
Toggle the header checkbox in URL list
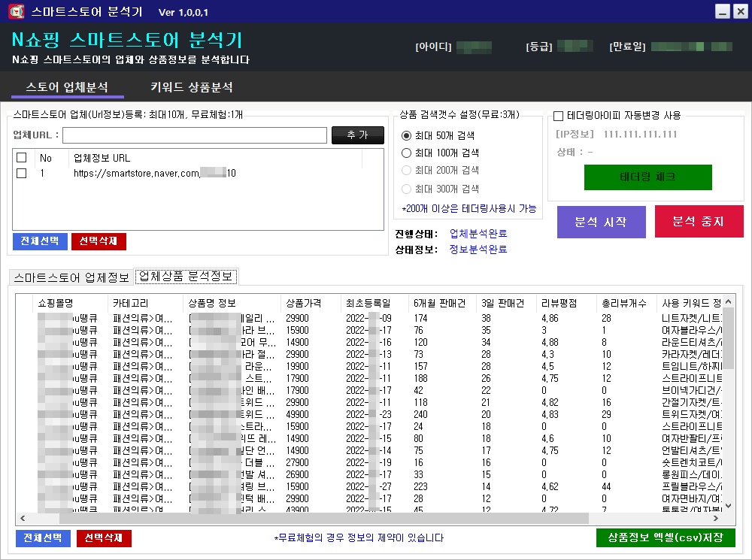(22, 157)
